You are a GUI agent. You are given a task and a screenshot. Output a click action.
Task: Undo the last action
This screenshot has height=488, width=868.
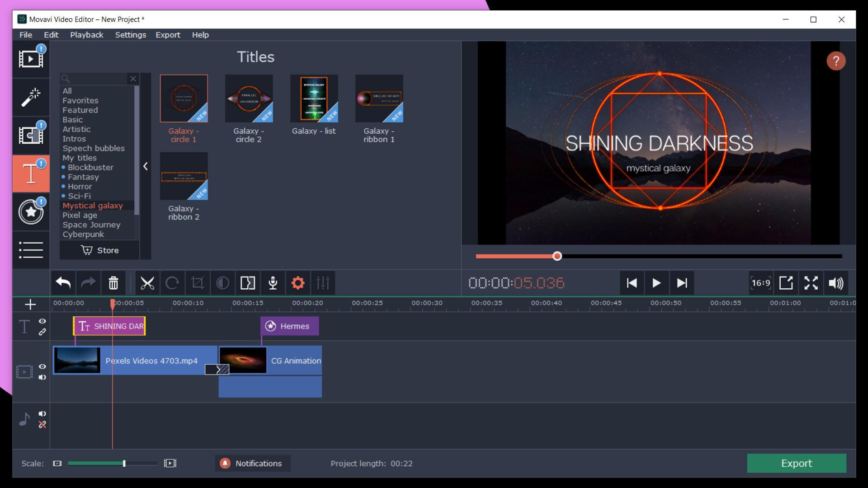(63, 283)
